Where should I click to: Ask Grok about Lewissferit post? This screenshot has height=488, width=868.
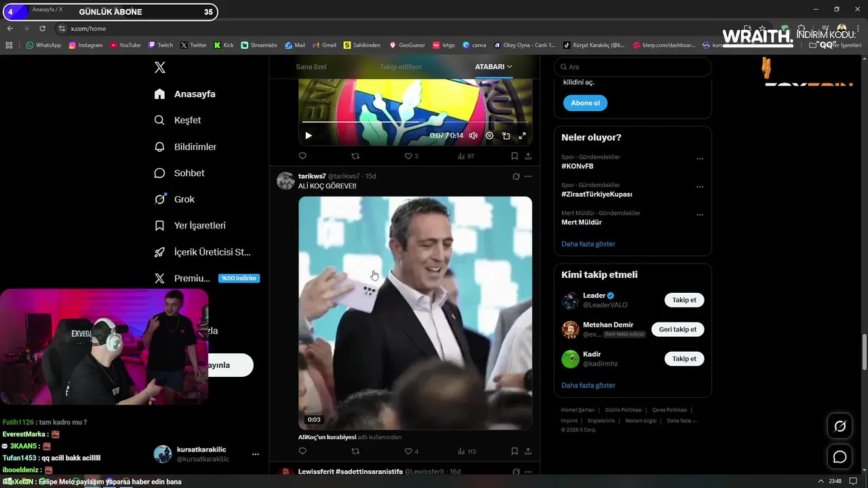[516, 472]
